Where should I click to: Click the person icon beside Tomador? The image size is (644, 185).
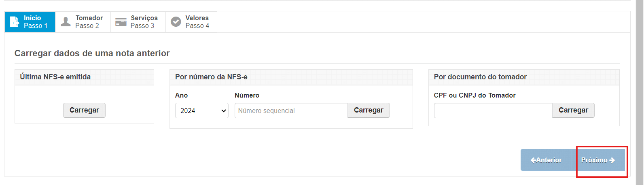coord(66,22)
